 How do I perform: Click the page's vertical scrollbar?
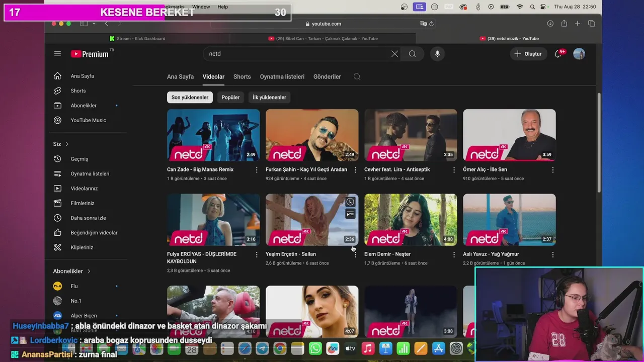pos(599,142)
